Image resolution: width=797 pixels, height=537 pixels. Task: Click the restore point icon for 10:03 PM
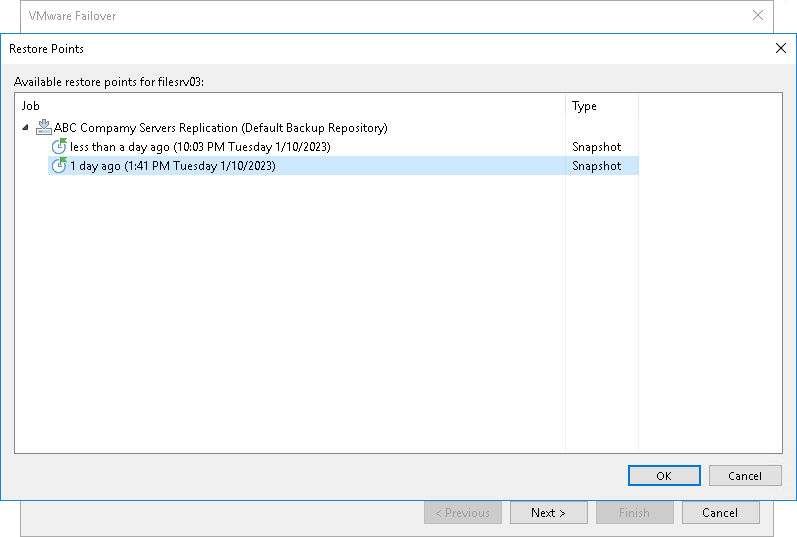pyautogui.click(x=59, y=146)
